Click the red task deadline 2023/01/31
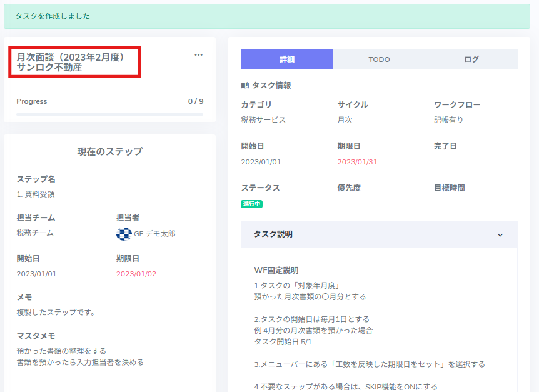This screenshot has height=392, width=539. point(357,162)
